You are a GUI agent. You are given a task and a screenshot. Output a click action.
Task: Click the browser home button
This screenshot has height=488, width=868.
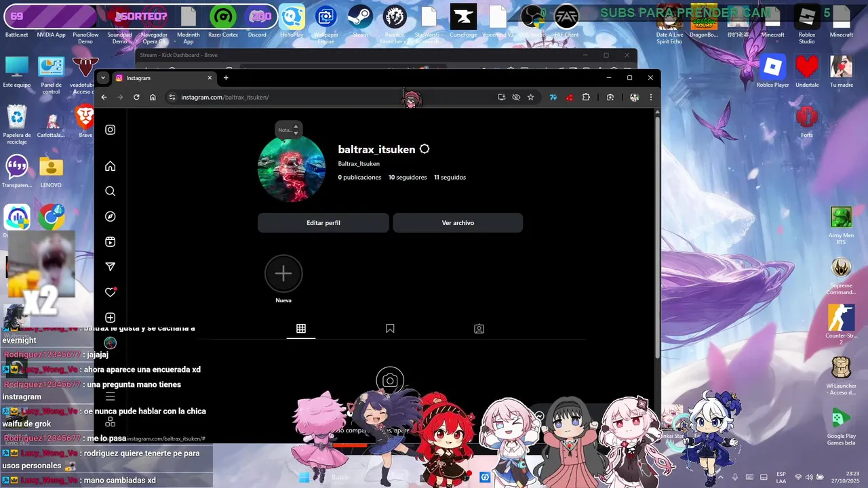[153, 97]
